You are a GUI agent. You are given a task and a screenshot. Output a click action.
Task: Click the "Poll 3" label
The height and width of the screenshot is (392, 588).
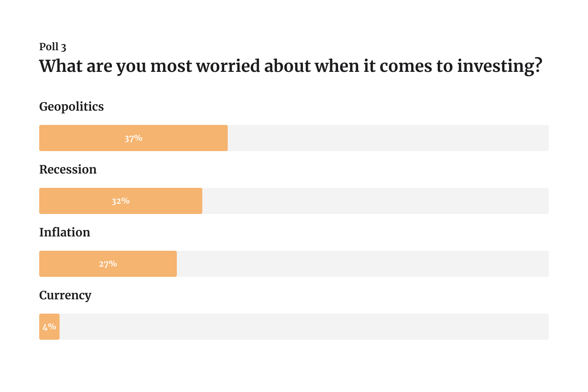[x=53, y=47]
